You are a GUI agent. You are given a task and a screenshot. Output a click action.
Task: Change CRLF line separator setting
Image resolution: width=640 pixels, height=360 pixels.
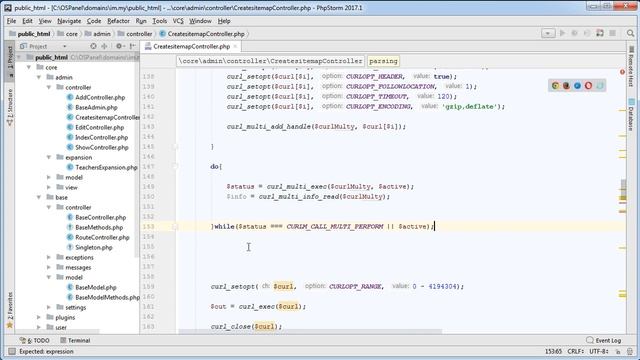pyautogui.click(x=576, y=351)
